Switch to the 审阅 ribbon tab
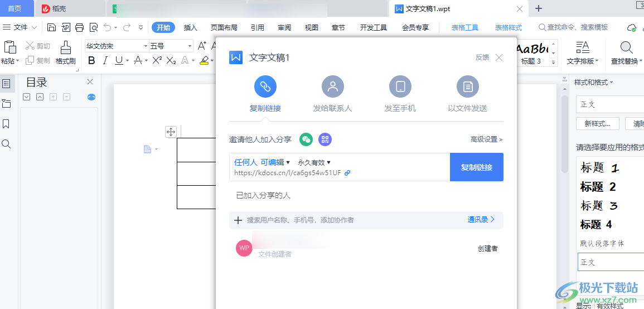The width and height of the screenshot is (644, 309). tap(284, 27)
